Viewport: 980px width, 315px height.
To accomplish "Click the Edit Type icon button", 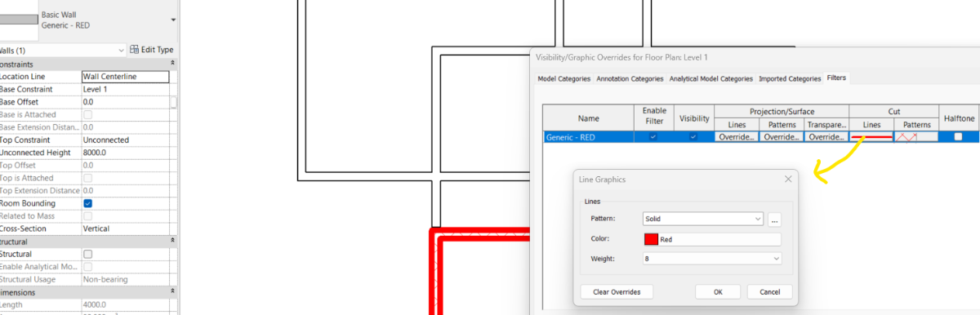I will click(x=152, y=50).
